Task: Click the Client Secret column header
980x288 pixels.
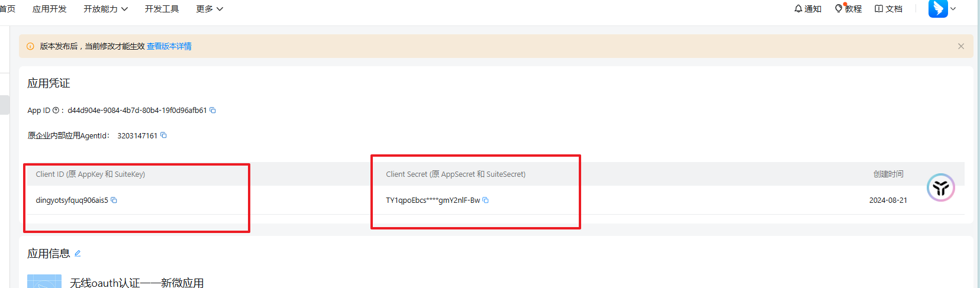Action: pos(456,174)
